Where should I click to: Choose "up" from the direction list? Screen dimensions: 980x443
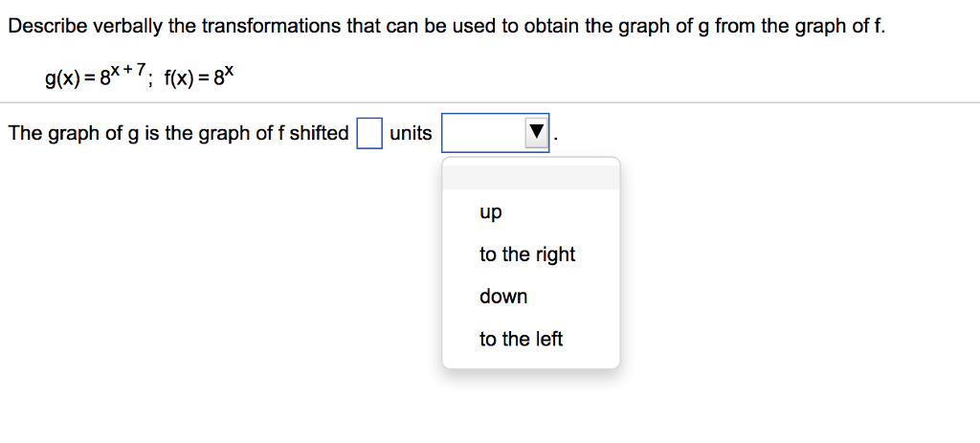(x=491, y=212)
